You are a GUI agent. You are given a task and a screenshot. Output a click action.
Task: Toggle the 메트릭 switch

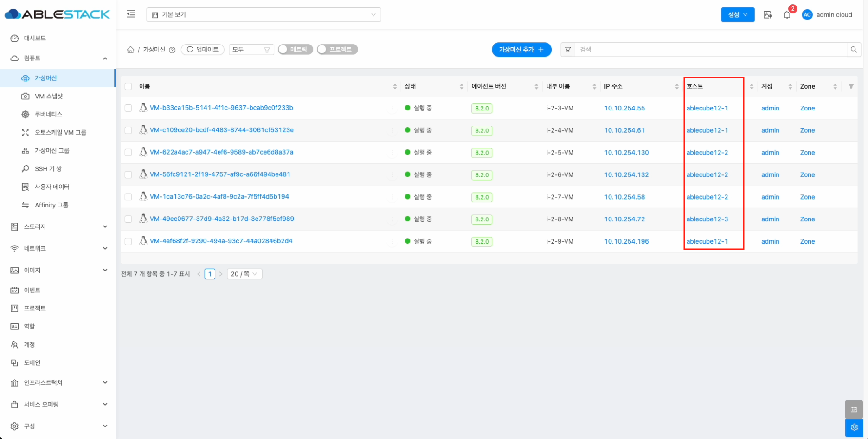tap(295, 50)
